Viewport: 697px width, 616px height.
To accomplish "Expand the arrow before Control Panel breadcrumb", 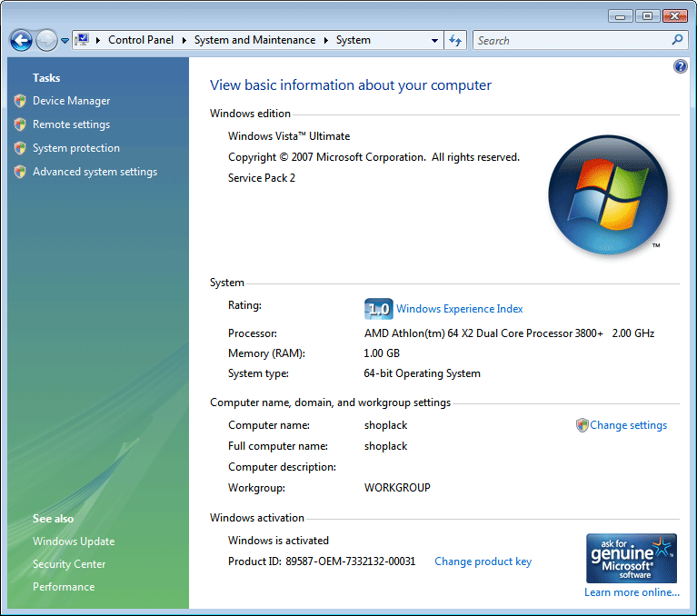I will pyautogui.click(x=98, y=41).
